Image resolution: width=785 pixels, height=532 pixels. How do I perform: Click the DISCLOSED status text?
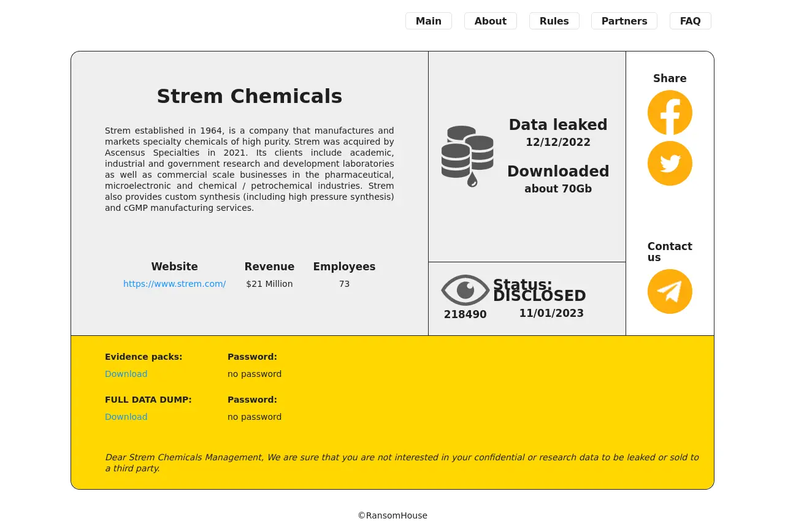click(539, 296)
